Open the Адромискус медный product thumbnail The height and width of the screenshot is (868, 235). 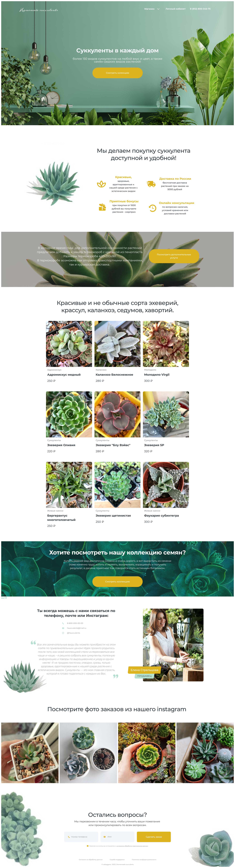click(69, 344)
